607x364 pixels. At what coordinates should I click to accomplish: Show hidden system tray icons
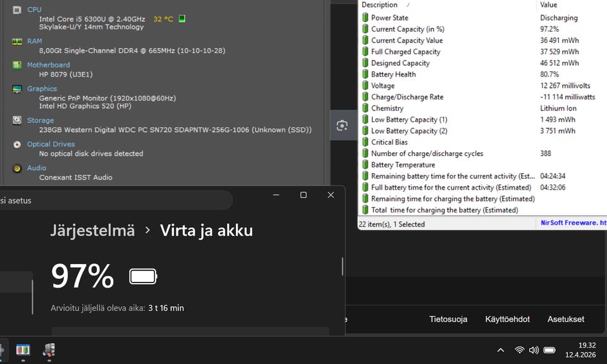(x=501, y=350)
